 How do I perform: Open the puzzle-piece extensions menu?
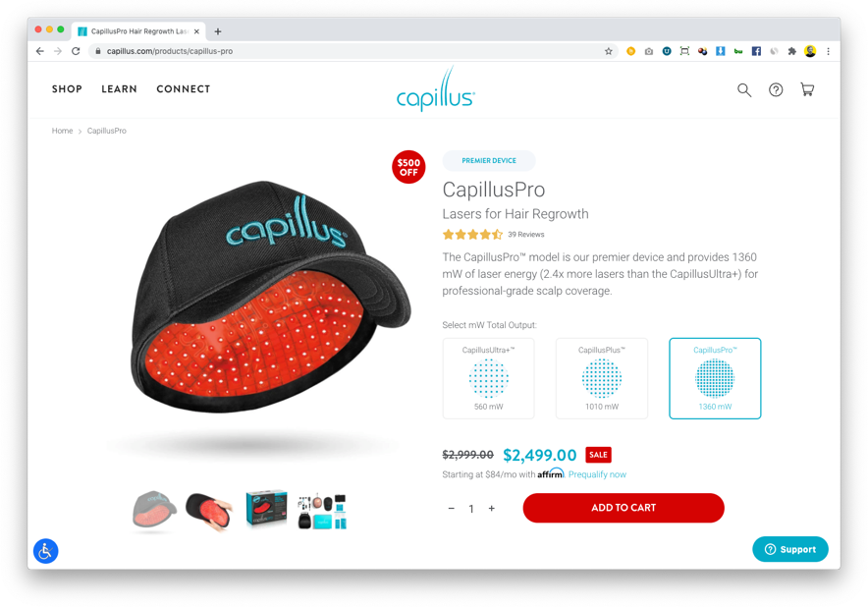coord(791,51)
